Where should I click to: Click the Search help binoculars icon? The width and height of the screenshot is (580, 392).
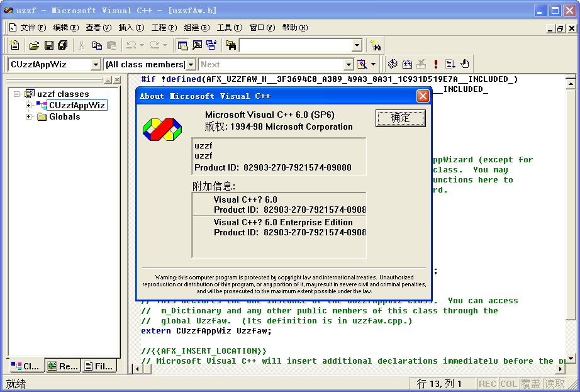[x=376, y=45]
